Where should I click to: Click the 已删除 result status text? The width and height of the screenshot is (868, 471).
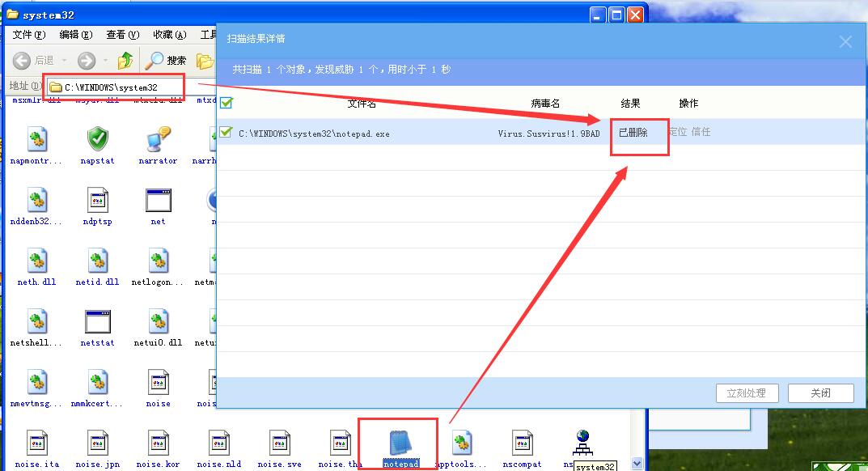click(x=633, y=133)
